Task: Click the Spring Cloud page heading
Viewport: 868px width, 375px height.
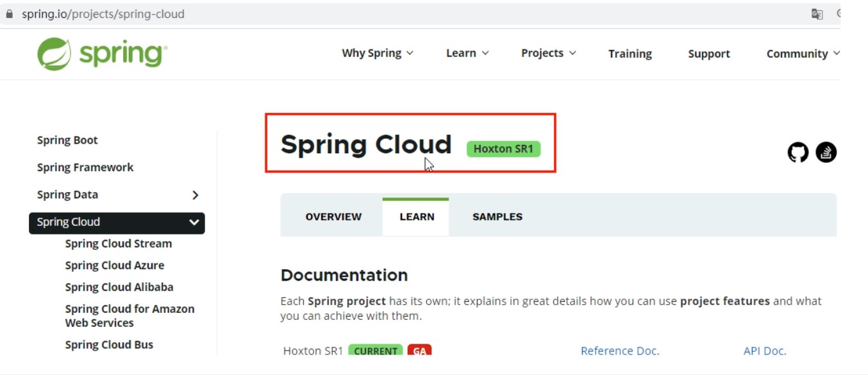Action: click(x=366, y=145)
